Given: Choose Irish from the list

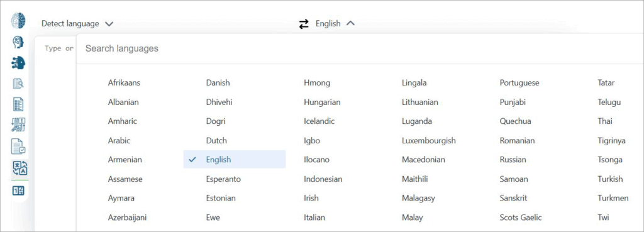Looking at the screenshot, I should click(311, 198).
